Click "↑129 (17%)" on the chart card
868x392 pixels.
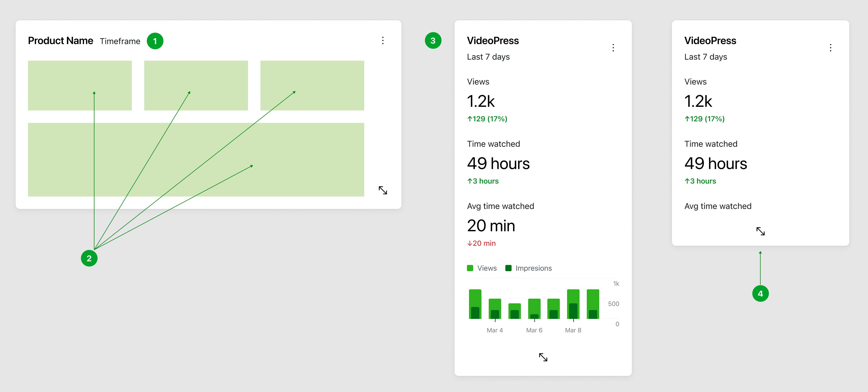coord(487,119)
